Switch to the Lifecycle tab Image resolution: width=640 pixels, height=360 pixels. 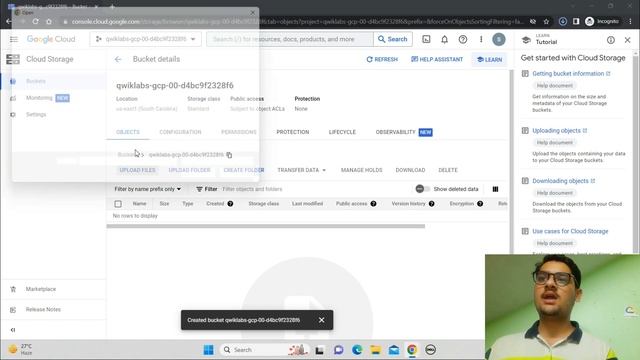click(342, 132)
